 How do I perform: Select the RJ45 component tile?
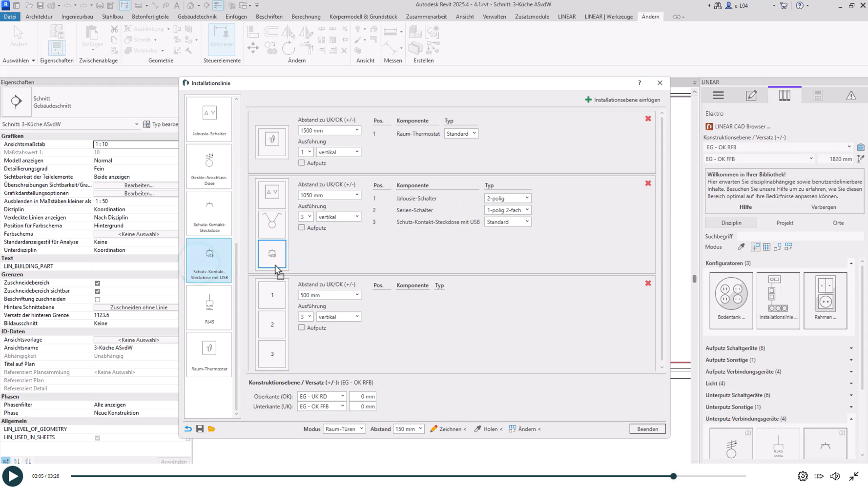point(209,307)
